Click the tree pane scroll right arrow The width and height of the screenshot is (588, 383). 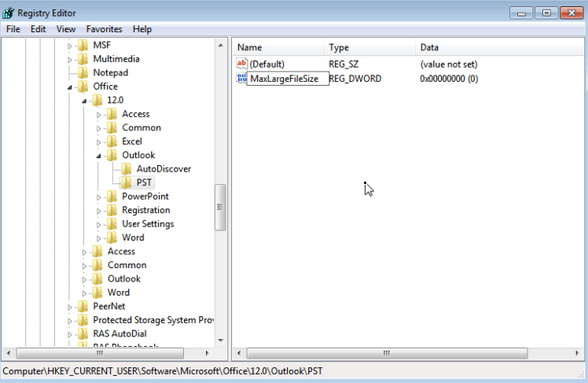(x=207, y=353)
